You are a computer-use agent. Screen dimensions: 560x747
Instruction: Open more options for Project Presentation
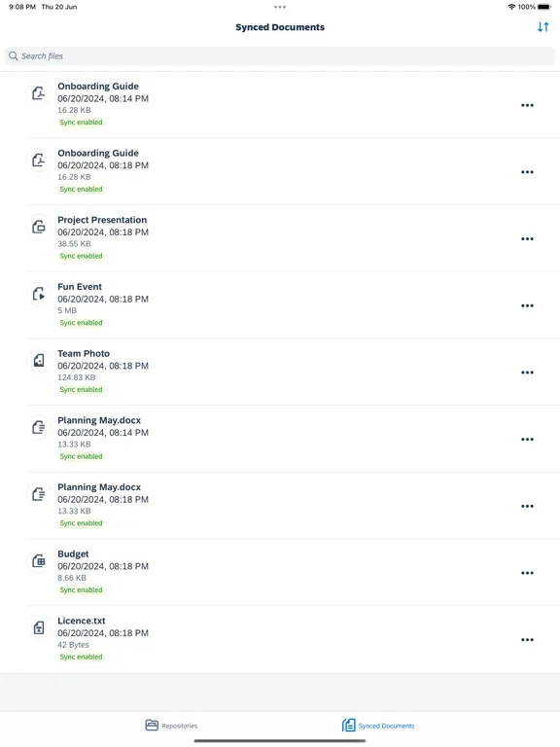(x=527, y=238)
